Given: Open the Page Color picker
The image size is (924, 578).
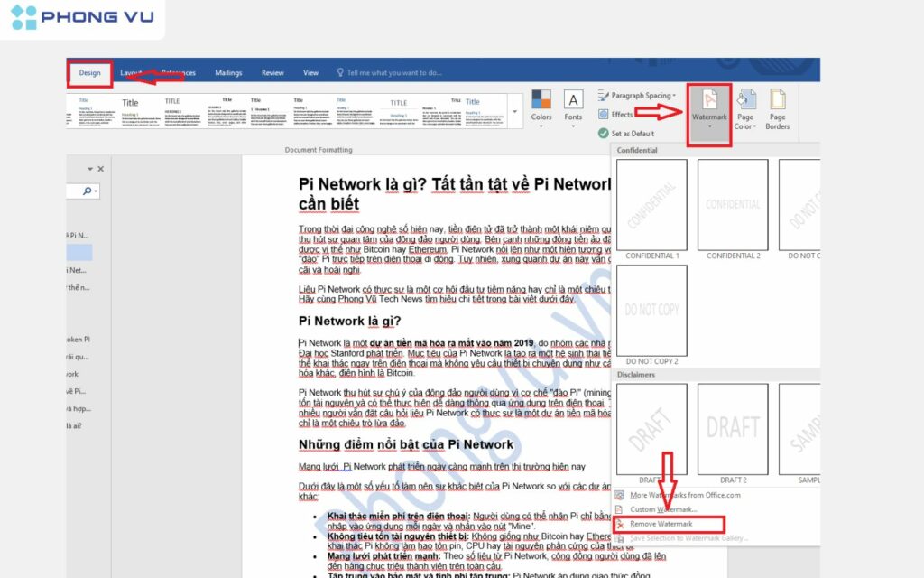Looking at the screenshot, I should tap(744, 110).
